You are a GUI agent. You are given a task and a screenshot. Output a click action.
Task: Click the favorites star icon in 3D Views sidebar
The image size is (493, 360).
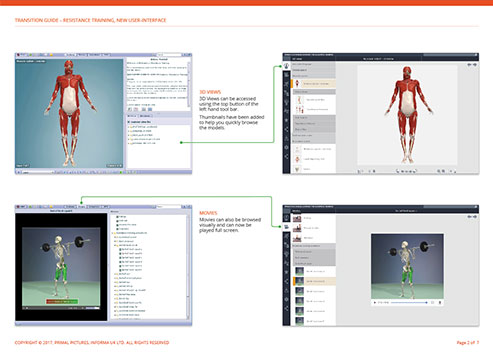pyautogui.click(x=286, y=120)
